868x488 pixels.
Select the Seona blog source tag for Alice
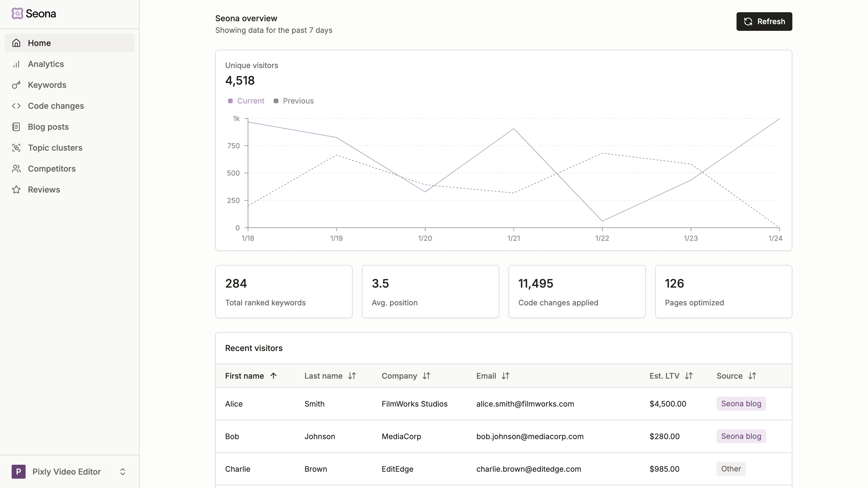(x=741, y=404)
